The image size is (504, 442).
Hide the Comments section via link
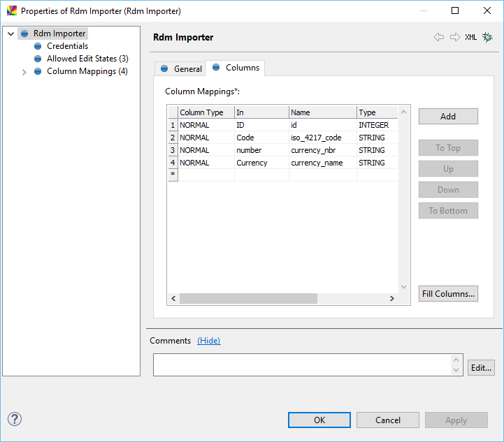tap(208, 341)
